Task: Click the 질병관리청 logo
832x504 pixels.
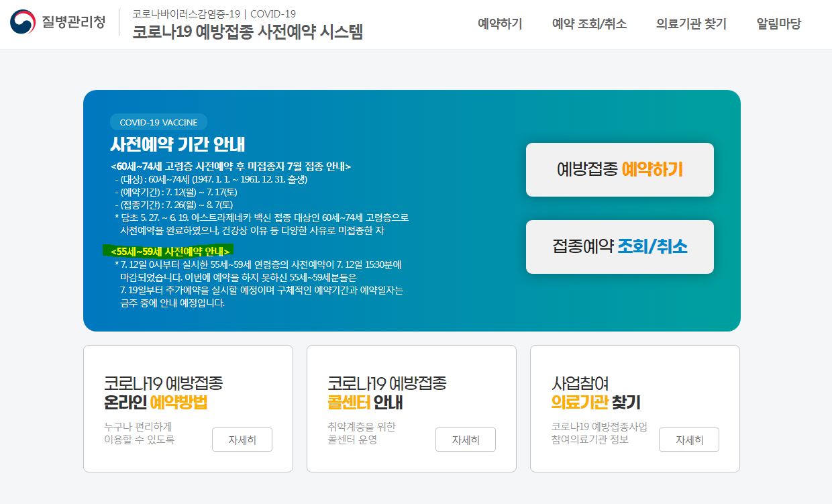Action: pyautogui.click(x=58, y=23)
